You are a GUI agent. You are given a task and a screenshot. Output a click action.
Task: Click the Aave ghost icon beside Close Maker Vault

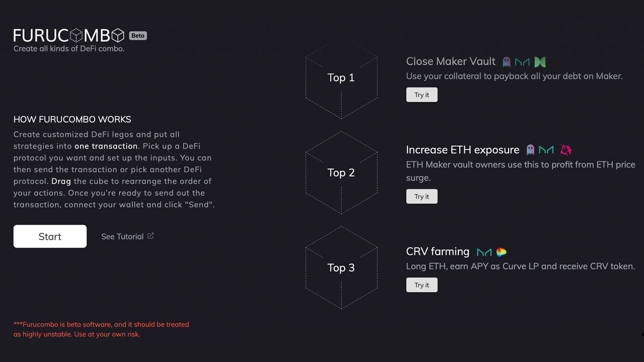(507, 62)
